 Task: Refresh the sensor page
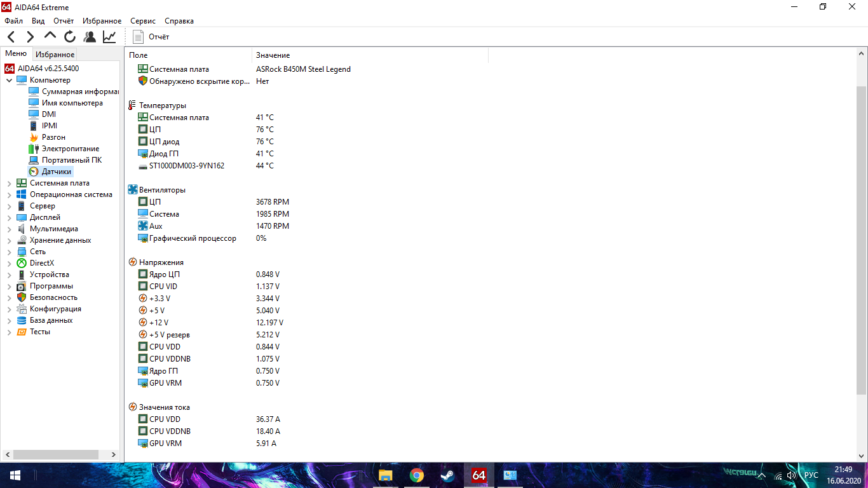click(70, 37)
